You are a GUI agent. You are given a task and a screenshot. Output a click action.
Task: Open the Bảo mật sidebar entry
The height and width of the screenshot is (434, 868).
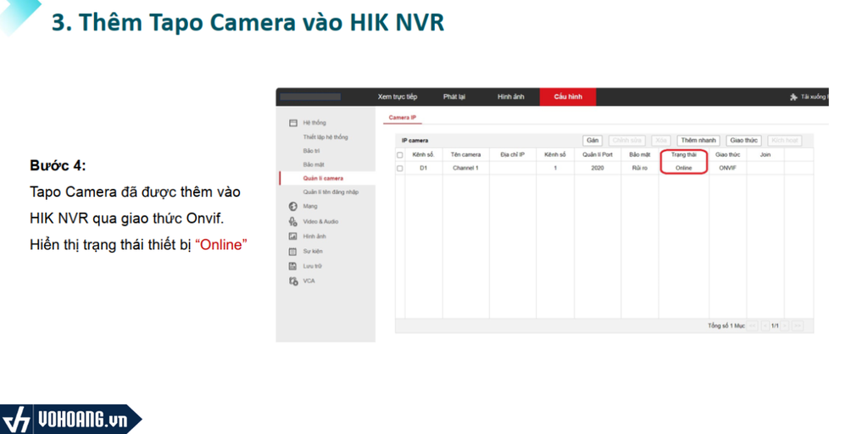click(x=312, y=165)
